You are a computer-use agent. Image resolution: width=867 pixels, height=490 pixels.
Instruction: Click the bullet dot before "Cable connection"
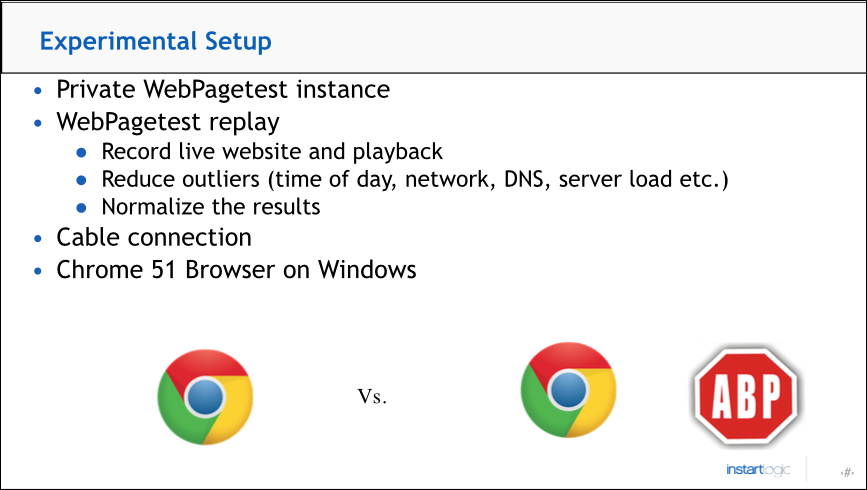tap(38, 239)
